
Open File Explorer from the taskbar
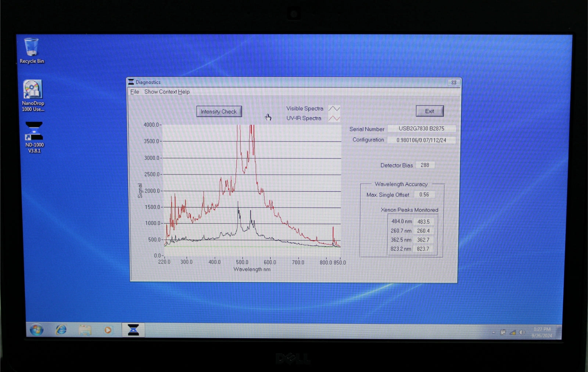(85, 330)
